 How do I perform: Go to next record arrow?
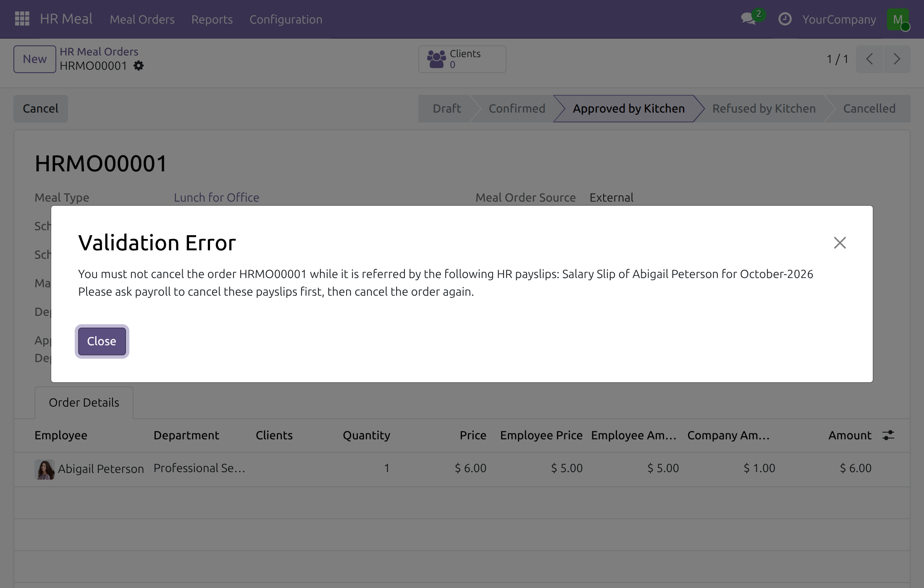897,59
